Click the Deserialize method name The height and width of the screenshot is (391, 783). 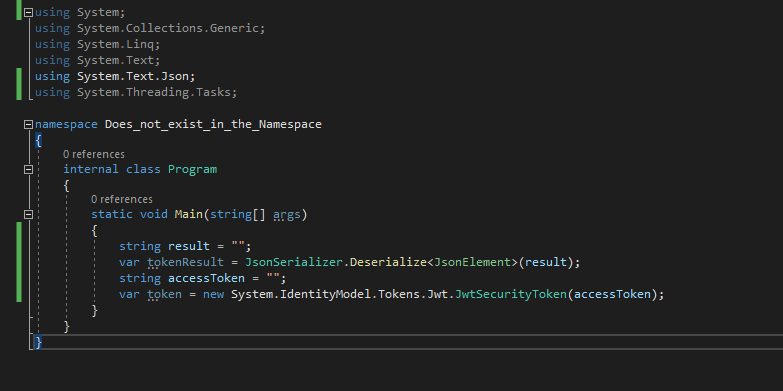pyautogui.click(x=388, y=262)
